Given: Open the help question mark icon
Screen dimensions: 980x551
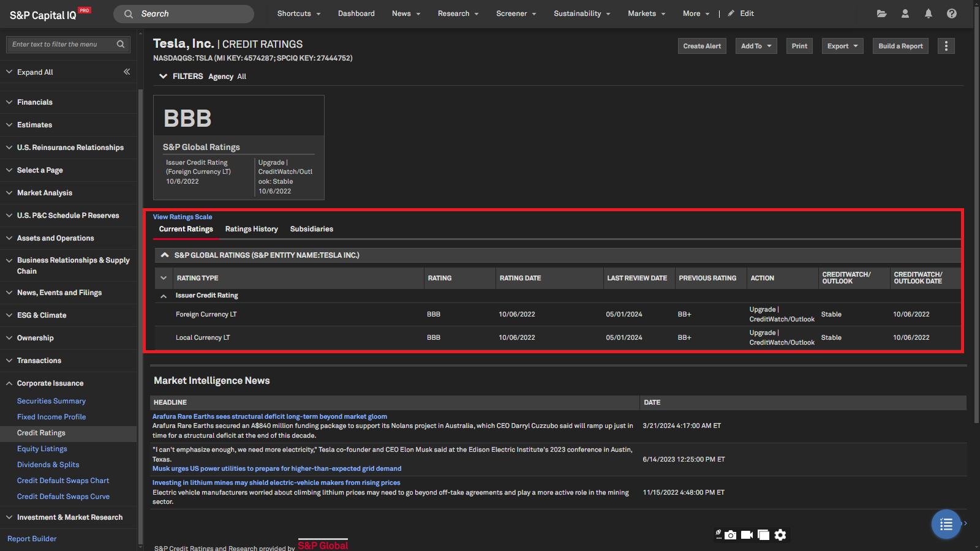Looking at the screenshot, I should (x=951, y=13).
